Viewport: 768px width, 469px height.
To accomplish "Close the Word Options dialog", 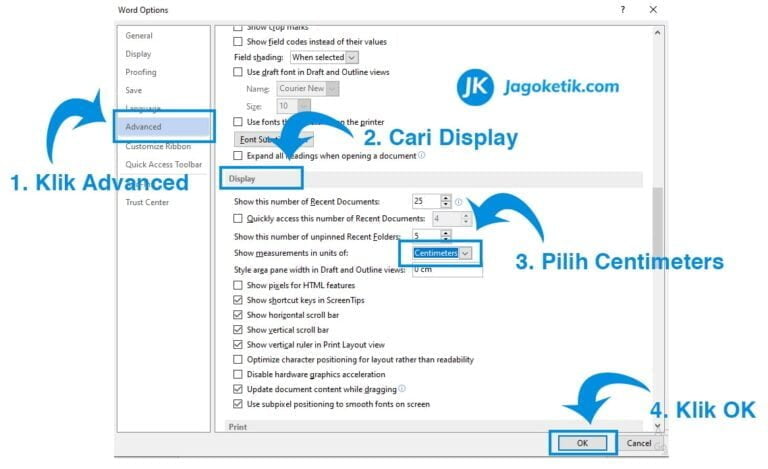I will [653, 9].
